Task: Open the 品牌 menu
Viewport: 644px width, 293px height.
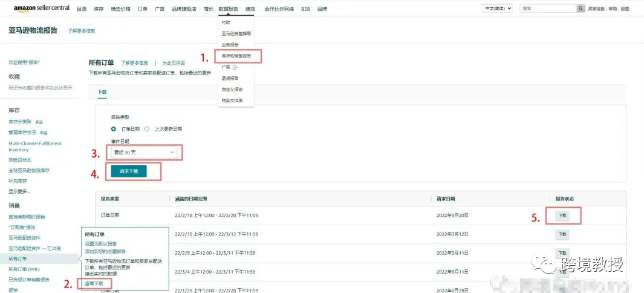Action: point(322,8)
